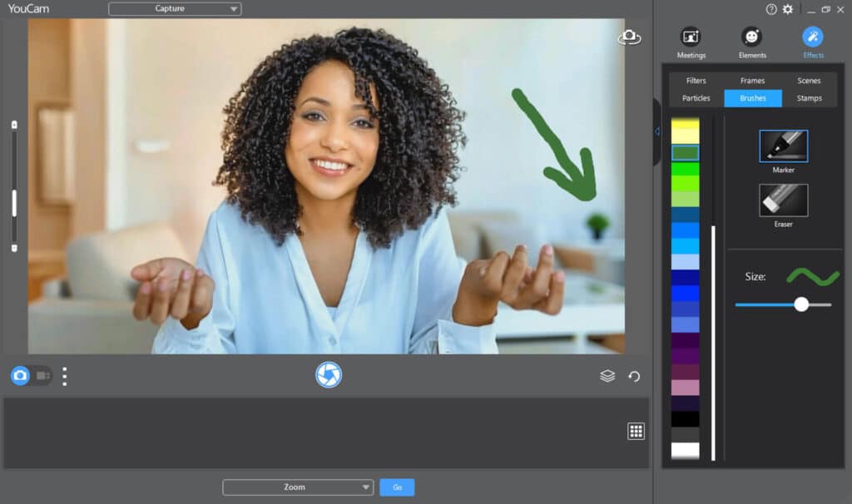Switch to the Stamps tab

[x=809, y=98]
